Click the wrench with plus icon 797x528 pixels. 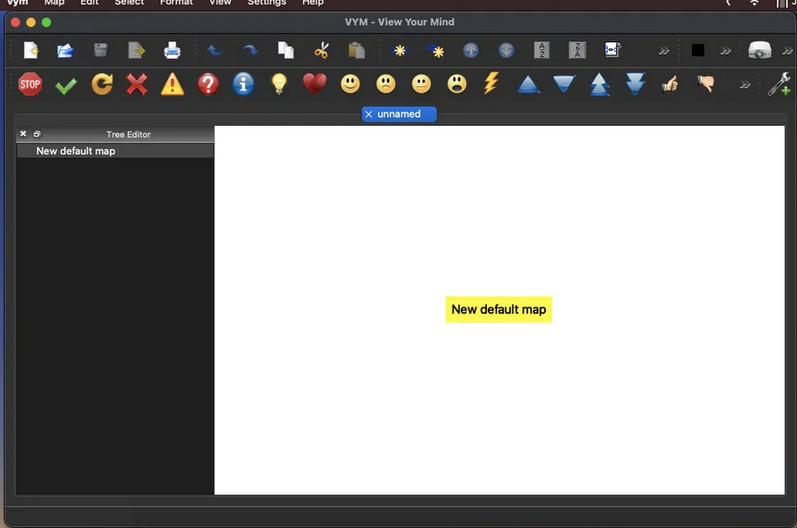coord(779,84)
